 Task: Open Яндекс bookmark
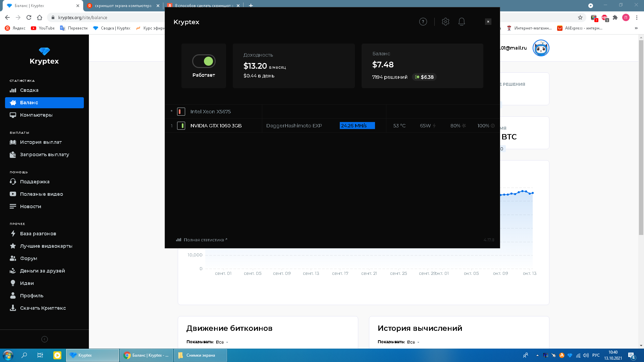coord(15,28)
